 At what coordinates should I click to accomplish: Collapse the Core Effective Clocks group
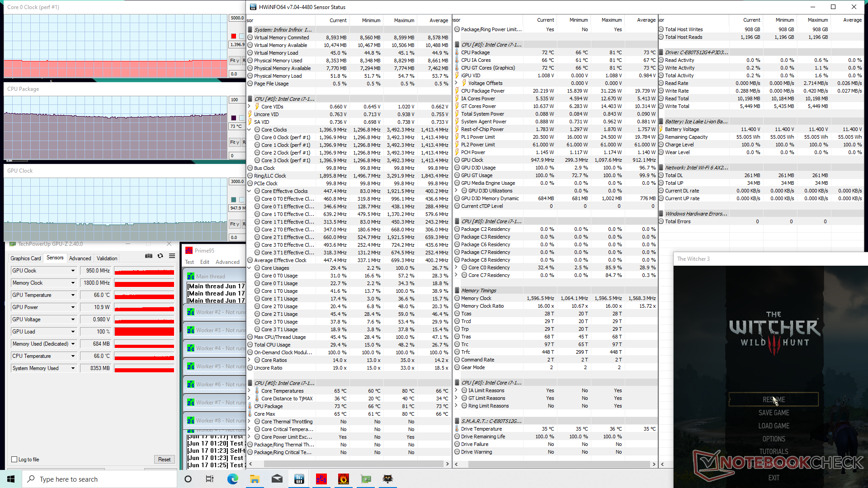[x=250, y=191]
